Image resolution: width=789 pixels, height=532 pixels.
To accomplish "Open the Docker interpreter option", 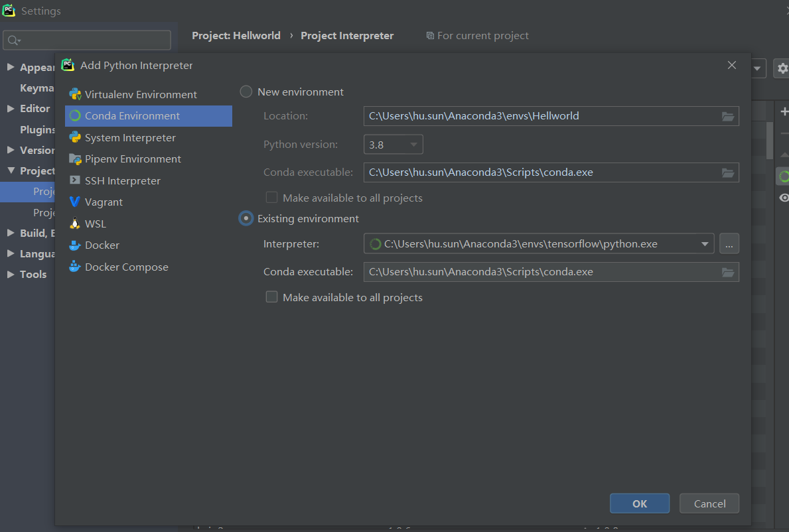I will point(100,245).
